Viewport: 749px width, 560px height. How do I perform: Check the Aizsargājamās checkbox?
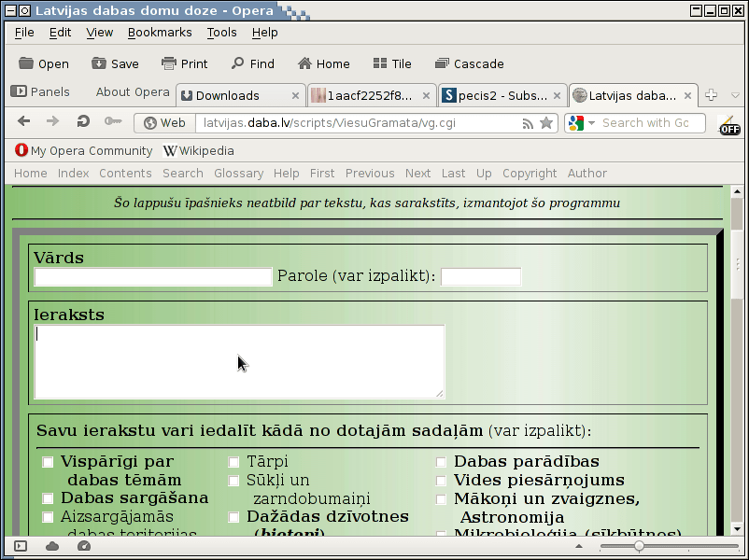point(48,517)
